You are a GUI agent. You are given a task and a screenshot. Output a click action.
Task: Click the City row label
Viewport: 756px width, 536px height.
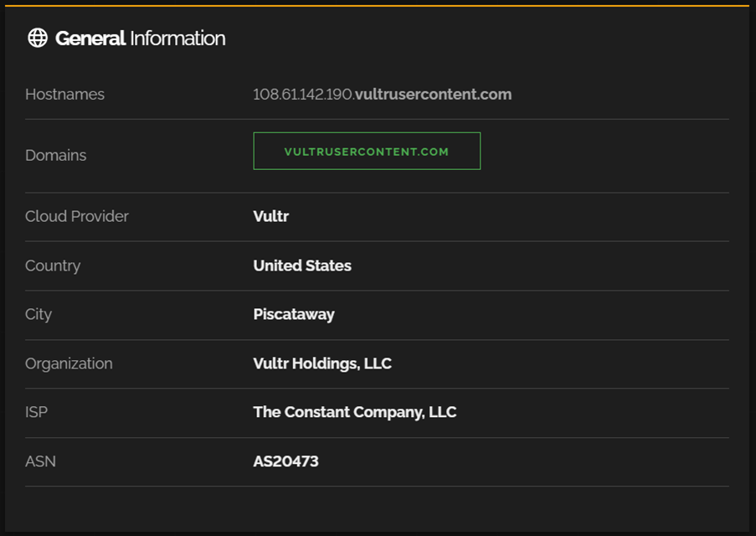point(39,314)
